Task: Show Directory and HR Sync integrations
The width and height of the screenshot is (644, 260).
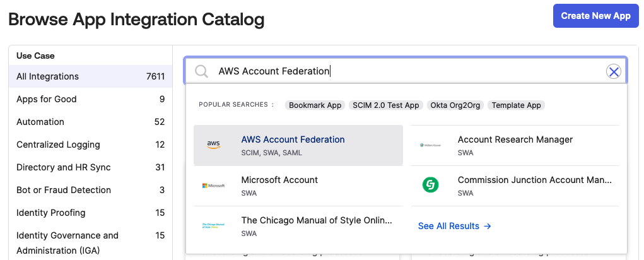Action: pos(64,167)
